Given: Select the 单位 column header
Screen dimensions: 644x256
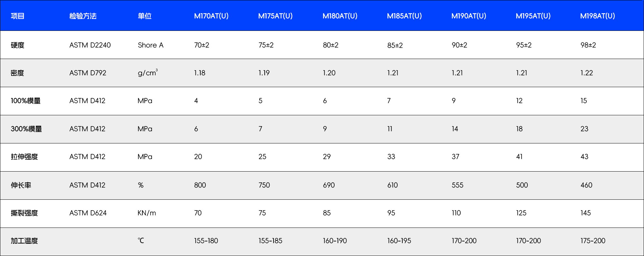Looking at the screenshot, I should click(x=144, y=16).
